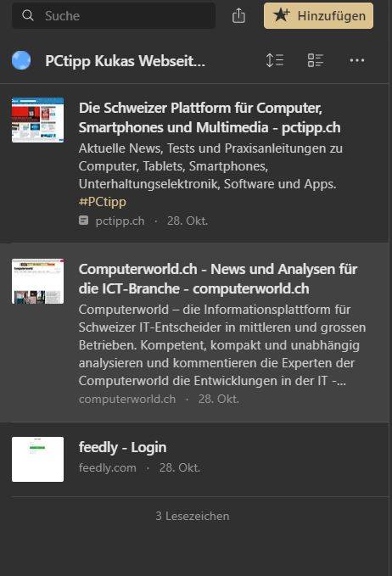Open the feedly - Login bookmark

click(x=123, y=447)
